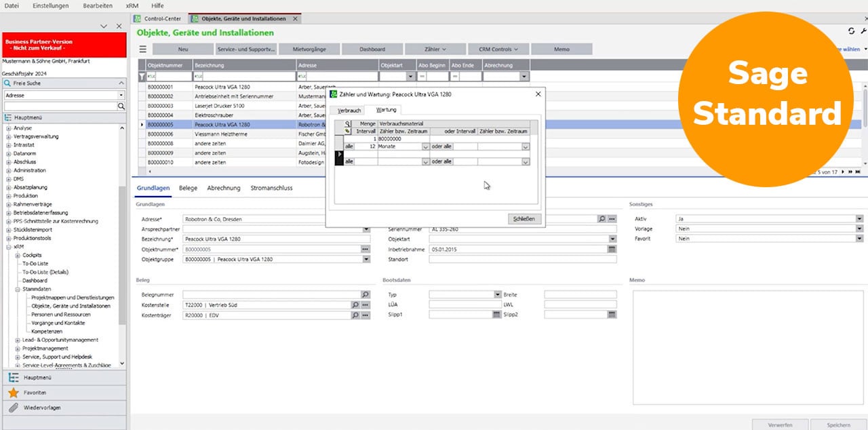Click the magnifier icon under Freie Suche
The height and width of the screenshot is (430, 868).
[121, 106]
